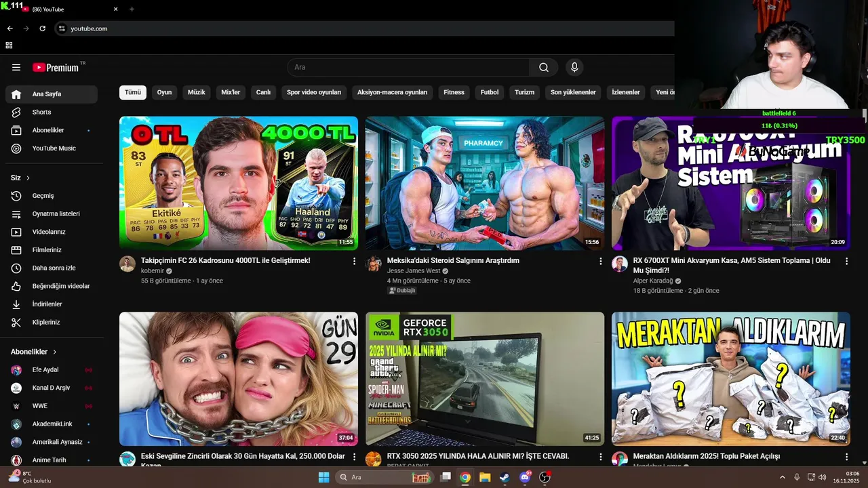Viewport: 868px width, 488px height.
Task: Open Filmleriniz in the sidebar
Action: (x=52, y=250)
